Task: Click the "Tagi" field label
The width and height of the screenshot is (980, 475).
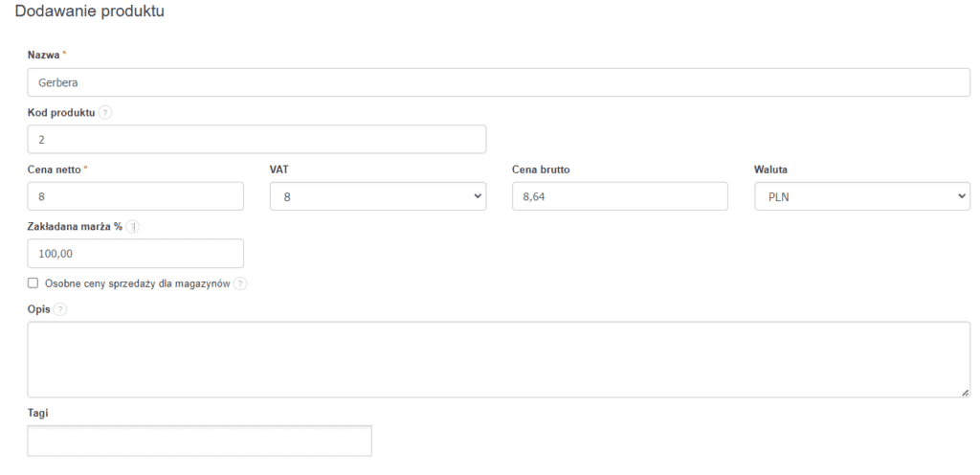Action: (x=38, y=413)
